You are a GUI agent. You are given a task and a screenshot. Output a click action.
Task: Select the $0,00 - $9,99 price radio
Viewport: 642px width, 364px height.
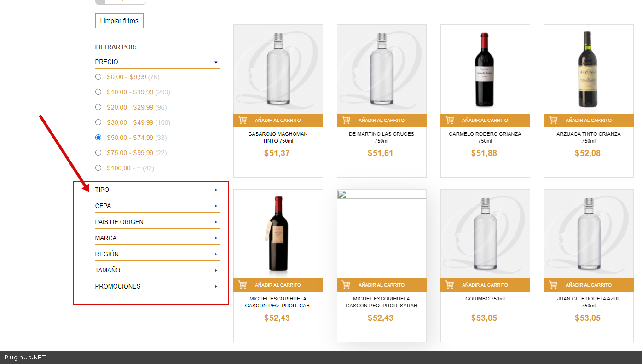coord(98,77)
